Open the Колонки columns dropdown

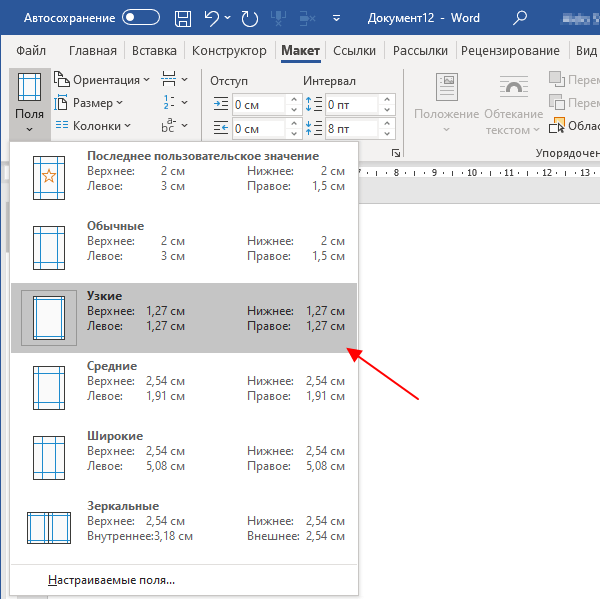(x=93, y=126)
